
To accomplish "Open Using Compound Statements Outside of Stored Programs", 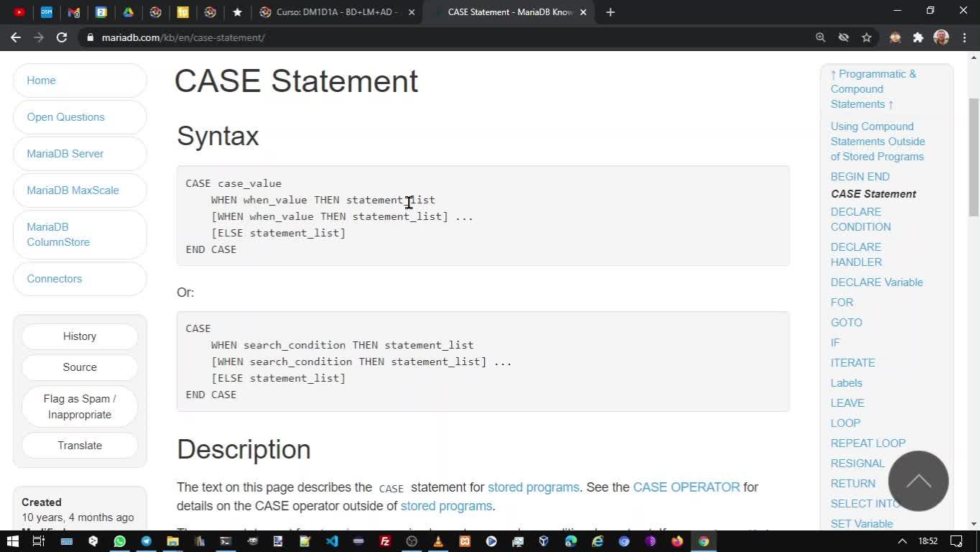I will pos(877,142).
